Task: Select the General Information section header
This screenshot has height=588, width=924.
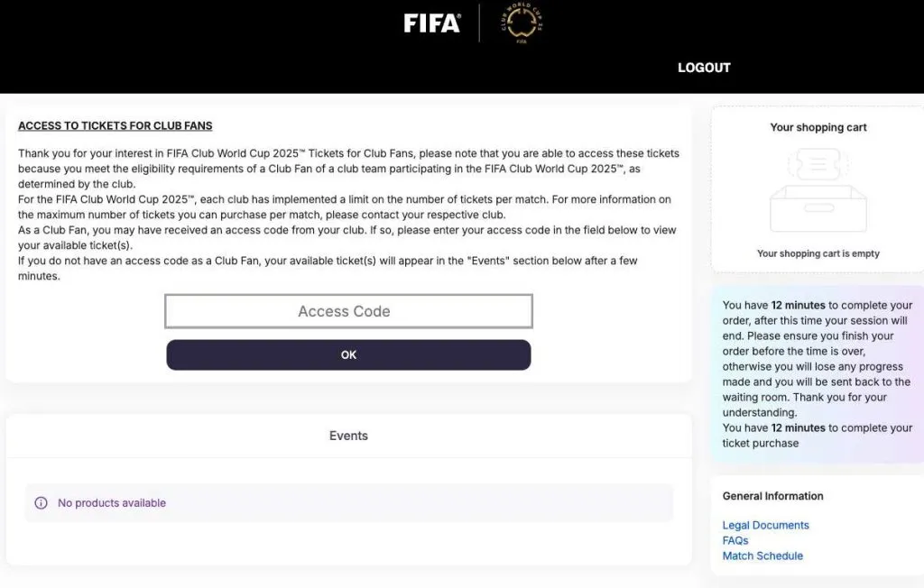Action: [772, 495]
